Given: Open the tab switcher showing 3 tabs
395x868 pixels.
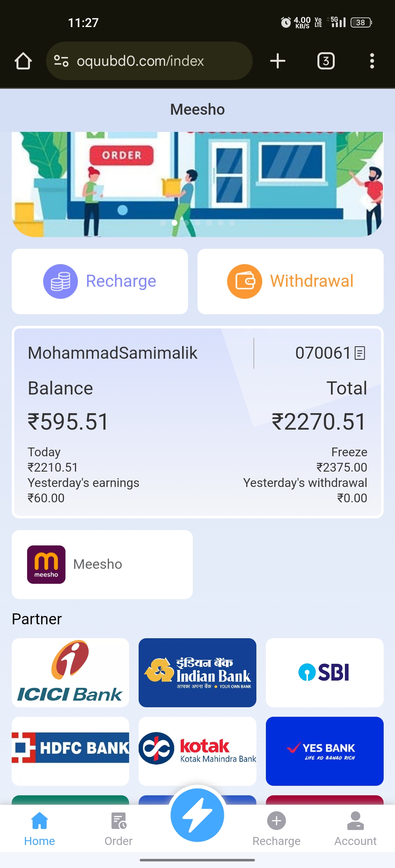Looking at the screenshot, I should coord(326,61).
